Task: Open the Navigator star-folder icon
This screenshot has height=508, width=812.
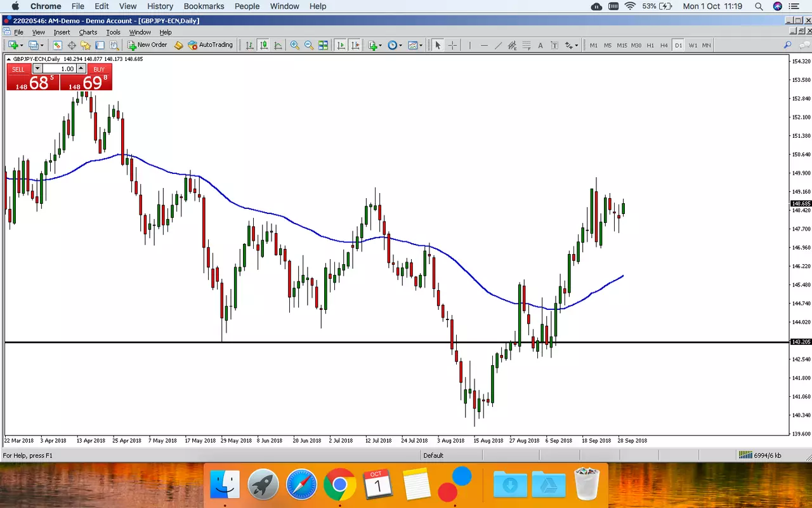Action: 86,45
